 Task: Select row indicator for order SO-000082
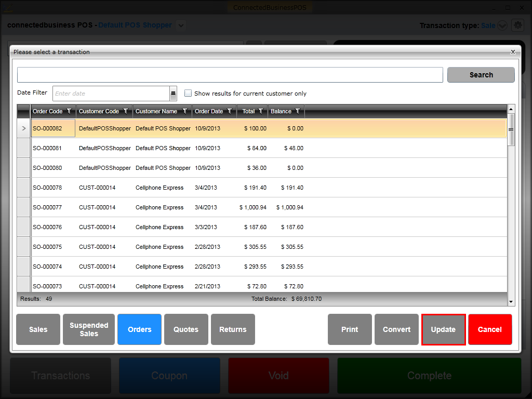24,128
